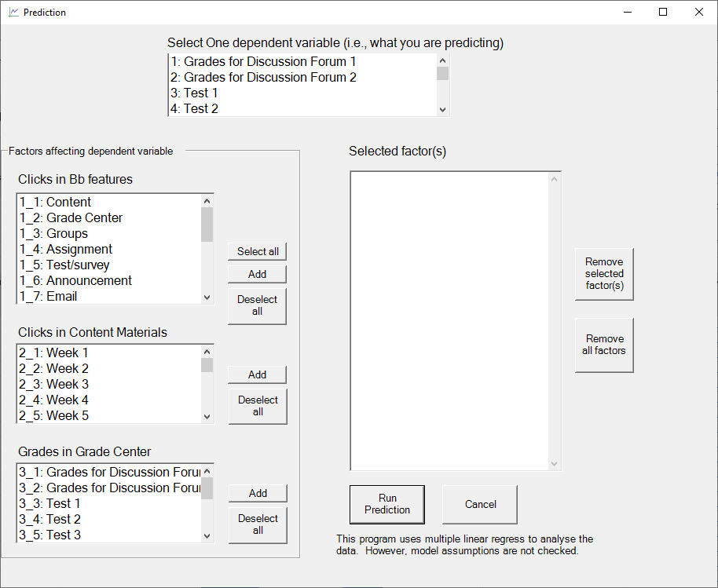Screen dimensions: 718x588
Task: Click up arrow of Content Materials list scrollbar
Action: 207,352
